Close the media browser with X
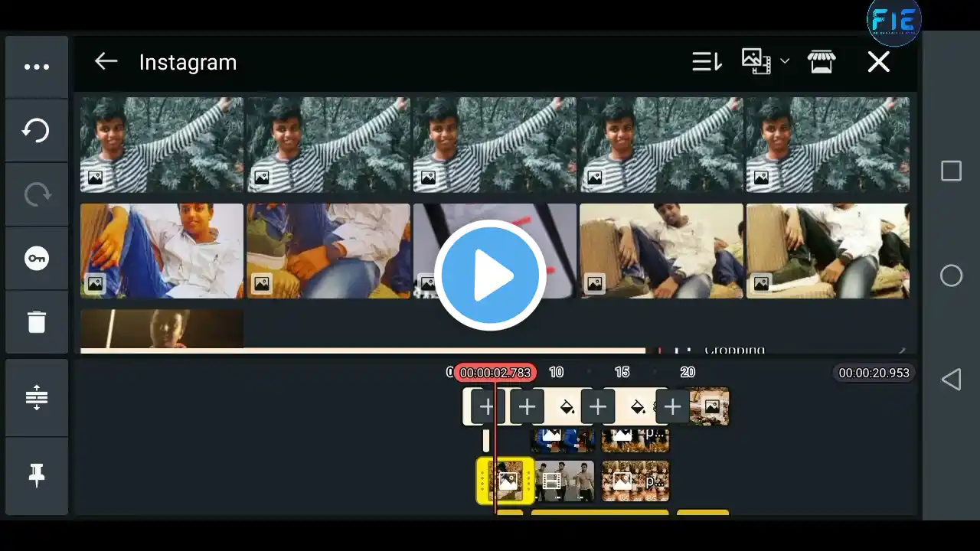Screen dimensions: 980x551 (878, 62)
